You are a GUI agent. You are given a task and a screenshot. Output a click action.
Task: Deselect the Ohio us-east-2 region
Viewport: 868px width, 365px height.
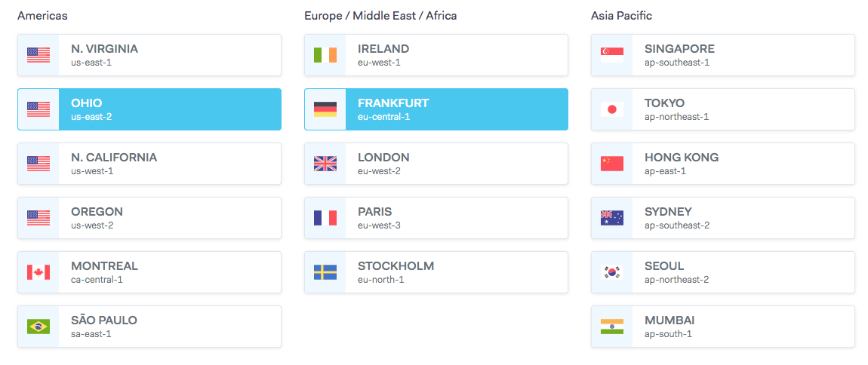tap(169, 109)
